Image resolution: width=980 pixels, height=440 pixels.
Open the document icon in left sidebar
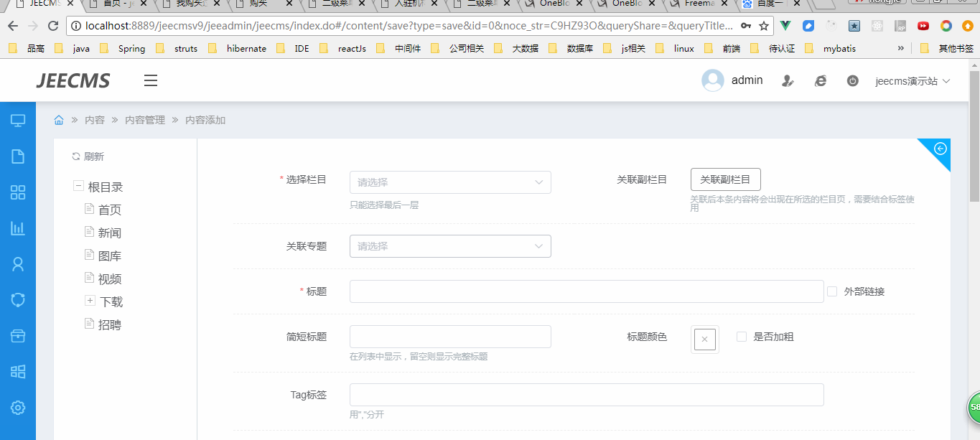18,156
